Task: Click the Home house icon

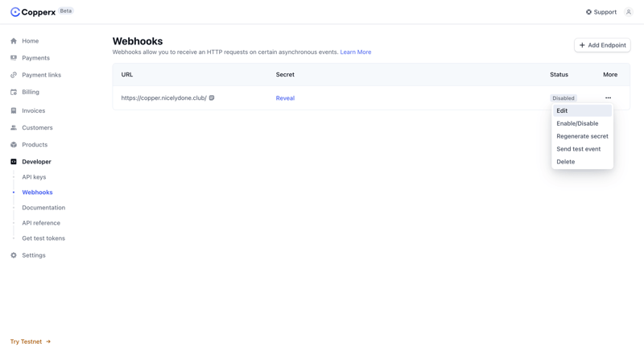Action: [x=14, y=41]
